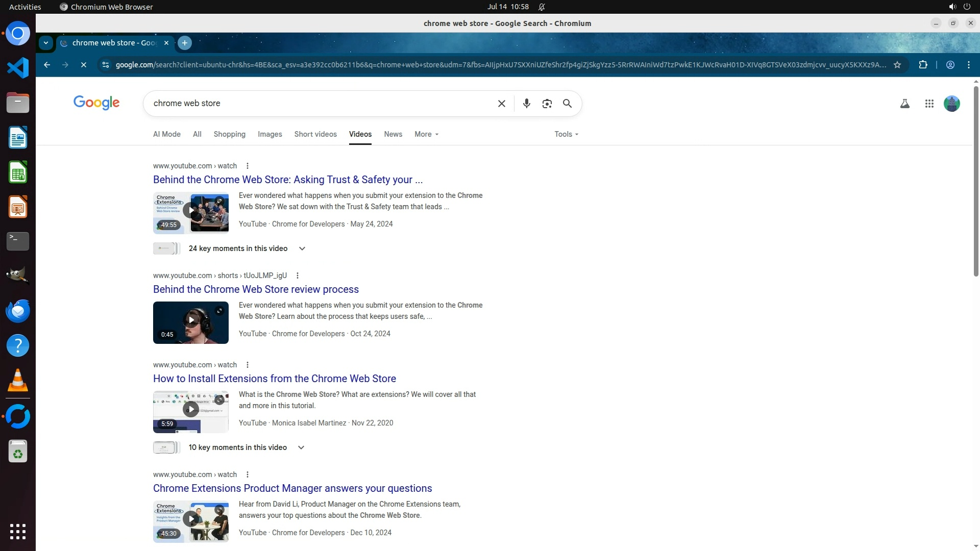980x551 pixels.
Task: Click the page's vertical scrollbar
Action: (x=976, y=181)
